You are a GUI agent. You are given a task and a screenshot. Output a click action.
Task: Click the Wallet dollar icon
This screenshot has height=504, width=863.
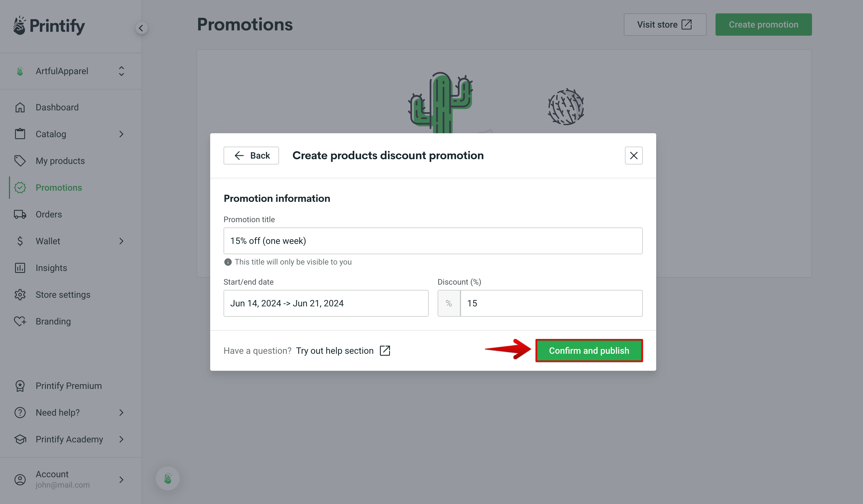point(20,241)
